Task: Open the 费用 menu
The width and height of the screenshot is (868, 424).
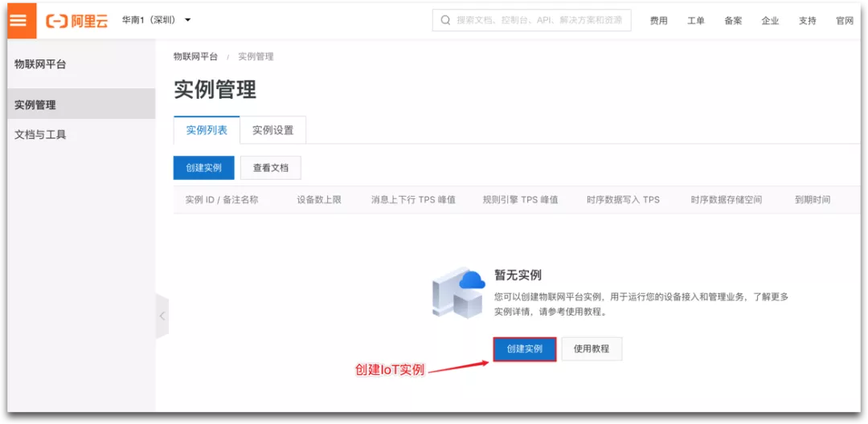Action: pos(659,21)
